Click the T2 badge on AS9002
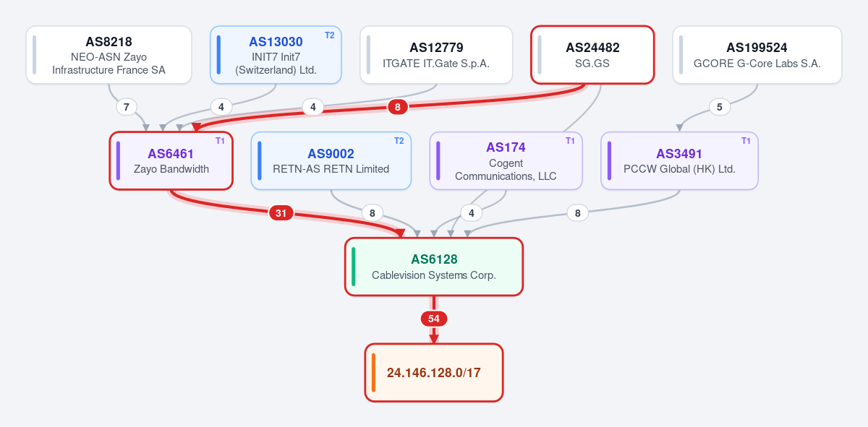Viewport: 868px width, 427px height. tap(399, 141)
